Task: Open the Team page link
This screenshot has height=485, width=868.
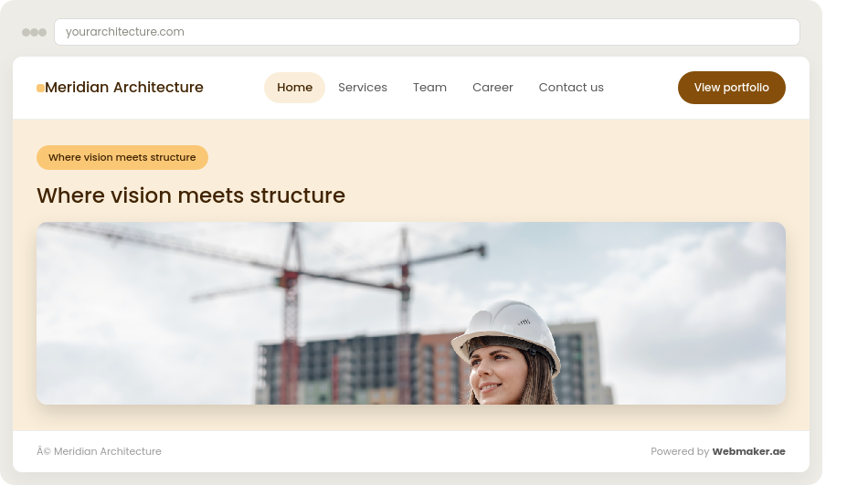Action: [x=429, y=88]
